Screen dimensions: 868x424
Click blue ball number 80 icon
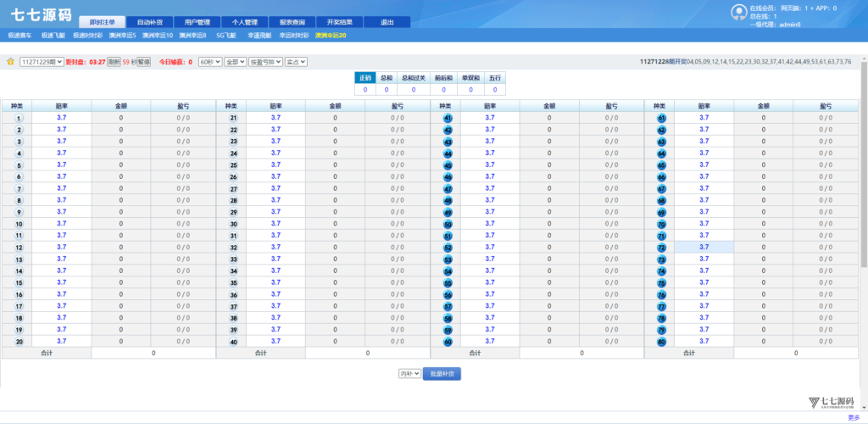[661, 342]
